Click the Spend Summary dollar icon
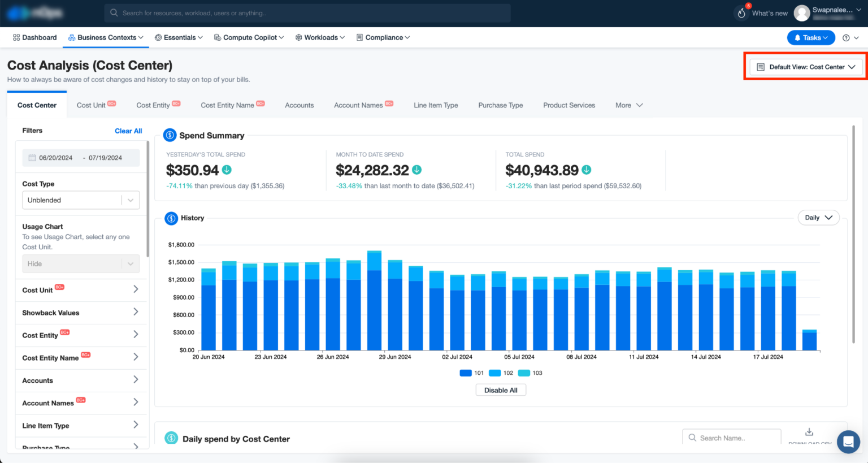 pos(170,135)
